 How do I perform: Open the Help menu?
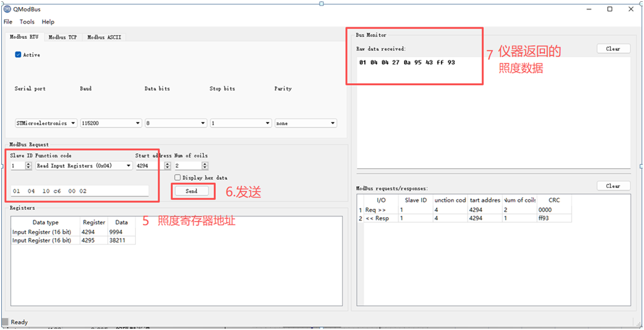tap(48, 22)
